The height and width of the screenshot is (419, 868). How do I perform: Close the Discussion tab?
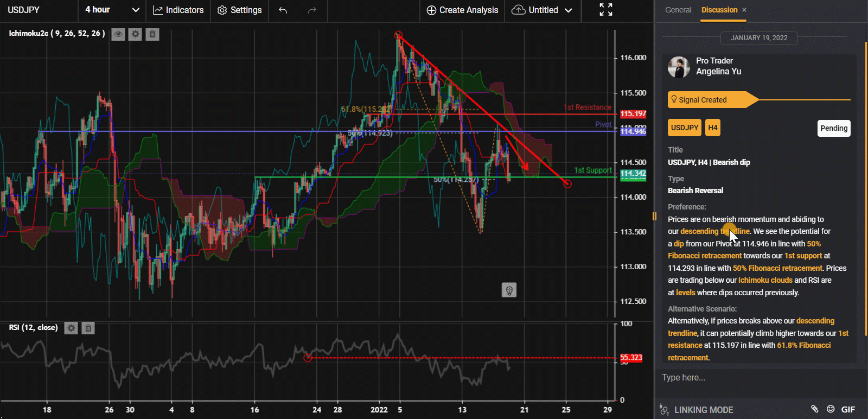tap(744, 10)
